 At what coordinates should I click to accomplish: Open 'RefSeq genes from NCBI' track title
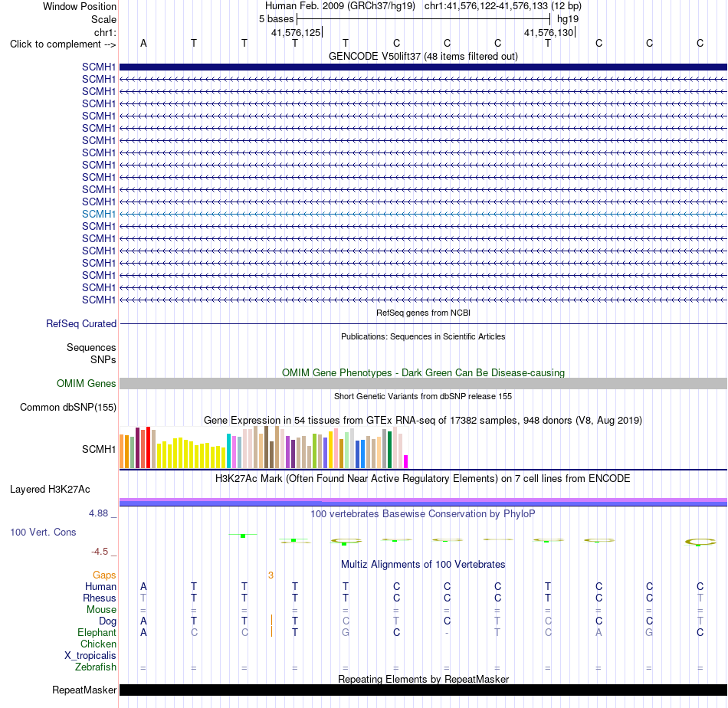423,313
